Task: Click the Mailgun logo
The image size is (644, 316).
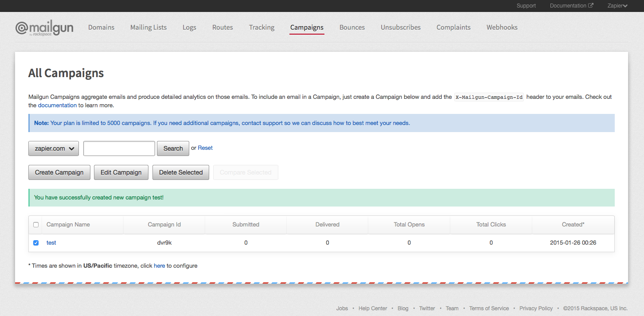Action: (44, 27)
